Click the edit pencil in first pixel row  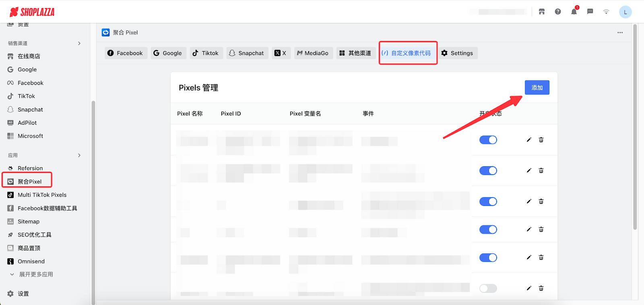pos(529,140)
